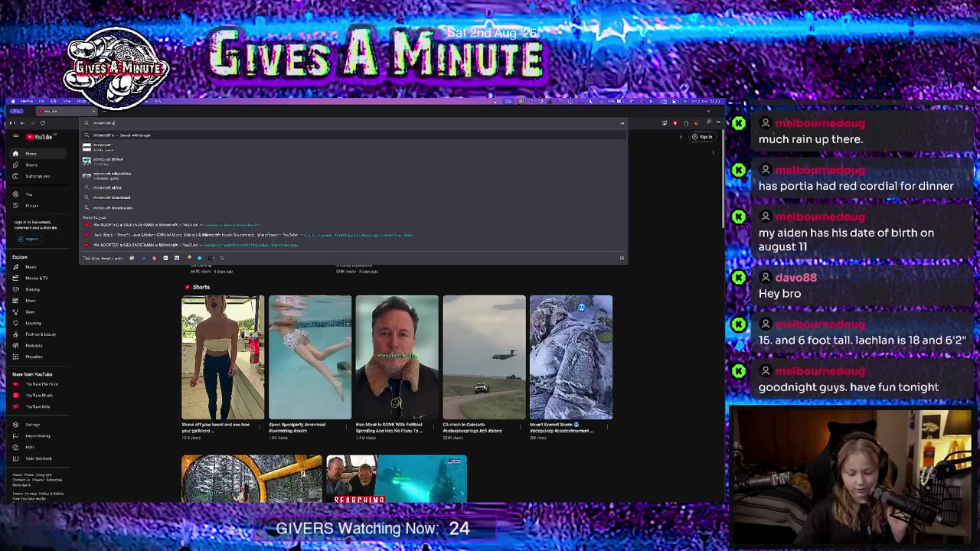Open the Elon Musk Short thumbnail
980x551 pixels.
click(x=397, y=357)
